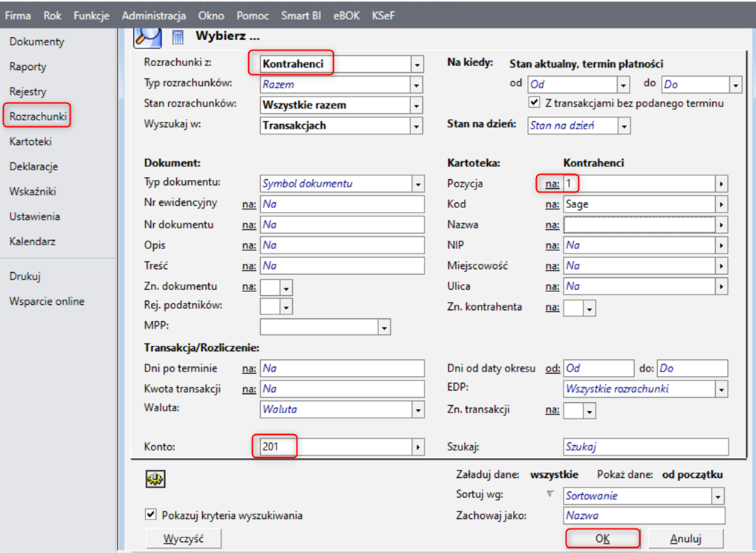Open 'Wsparcie online' in the sidebar
Screen dimensions: 756x553
coord(47,301)
